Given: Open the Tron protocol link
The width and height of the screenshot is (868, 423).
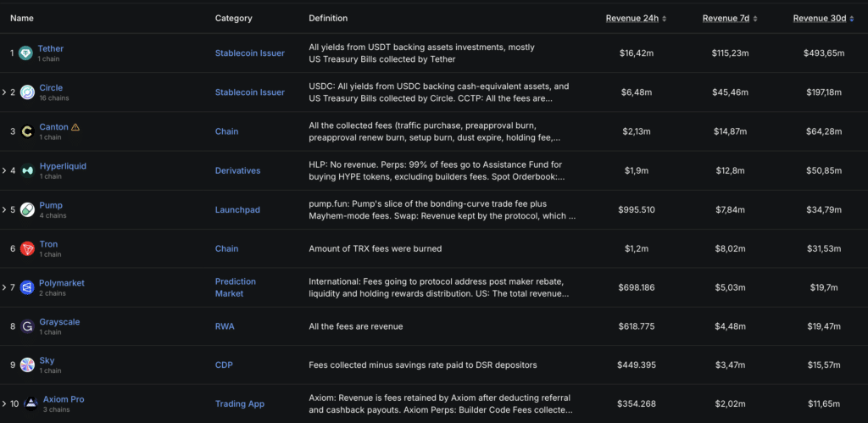Looking at the screenshot, I should click(48, 244).
